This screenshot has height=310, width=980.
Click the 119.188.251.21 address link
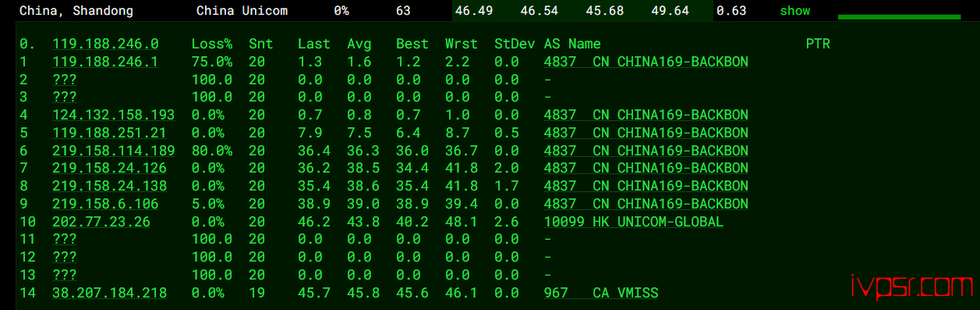coord(109,133)
